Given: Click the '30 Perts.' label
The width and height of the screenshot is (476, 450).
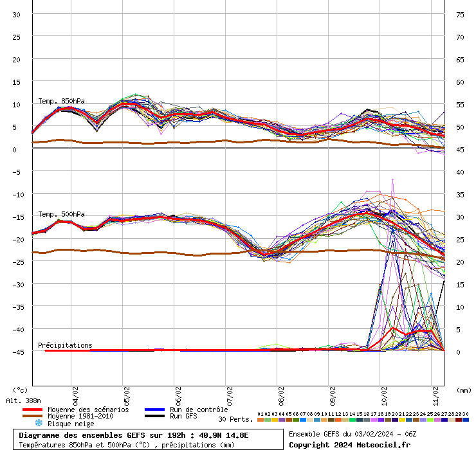Looking at the screenshot, I should coord(235,419).
